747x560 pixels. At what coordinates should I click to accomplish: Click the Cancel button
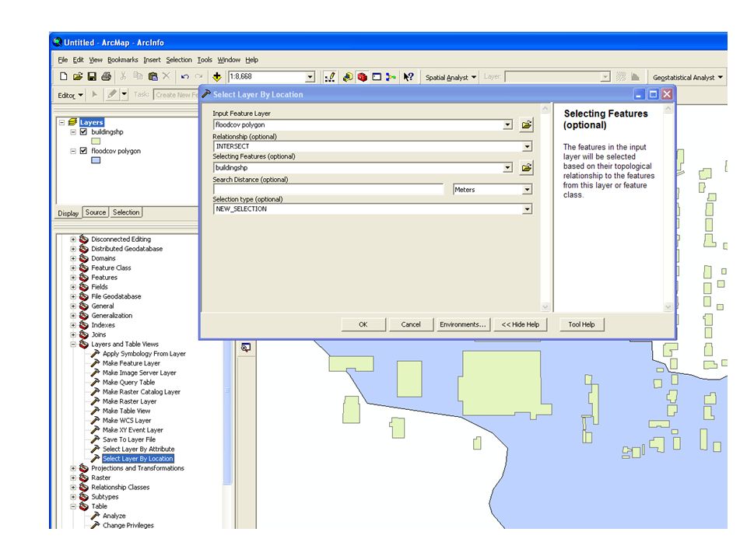pos(411,324)
